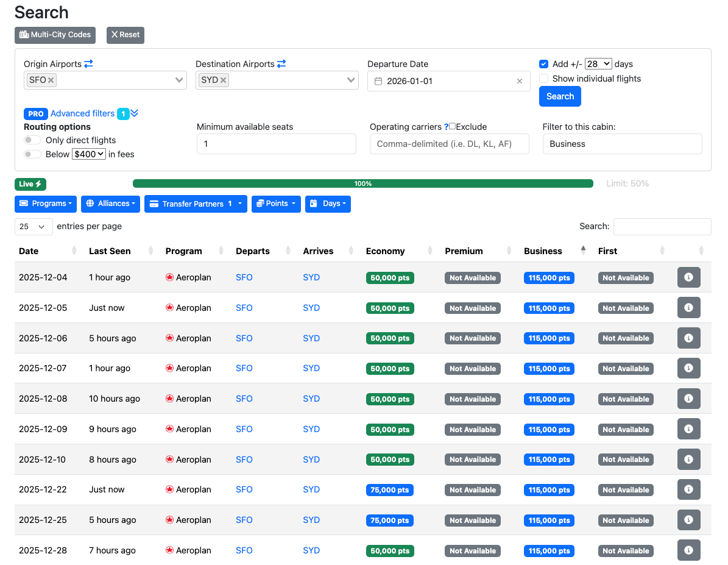Click the Advanced filters link
Screen dimensions: 728x565
[x=83, y=113]
